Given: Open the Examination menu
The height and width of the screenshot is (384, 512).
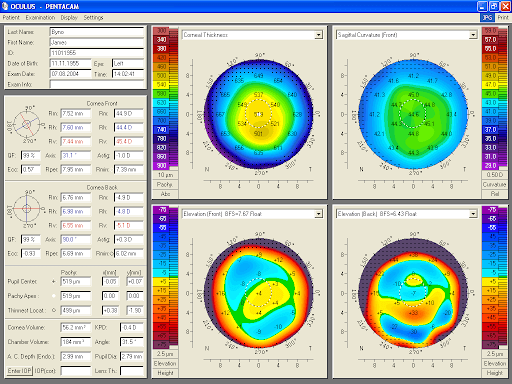Looking at the screenshot, I should [40, 18].
